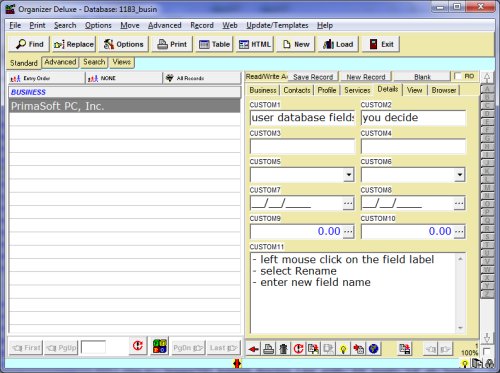Click the Blank button

pyautogui.click(x=422, y=77)
